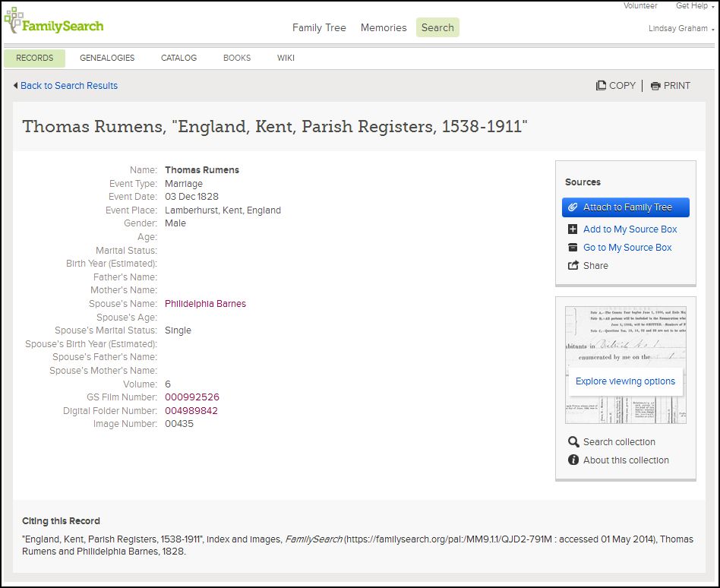The width and height of the screenshot is (720, 588).
Task: Switch to the Wiki tab
Action: coord(286,58)
